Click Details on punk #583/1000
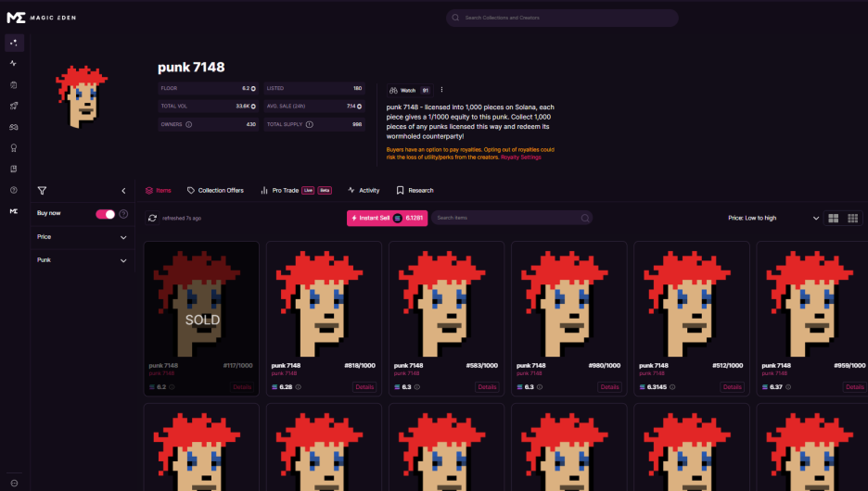Screen dimensions: 868x491 pyautogui.click(x=487, y=387)
